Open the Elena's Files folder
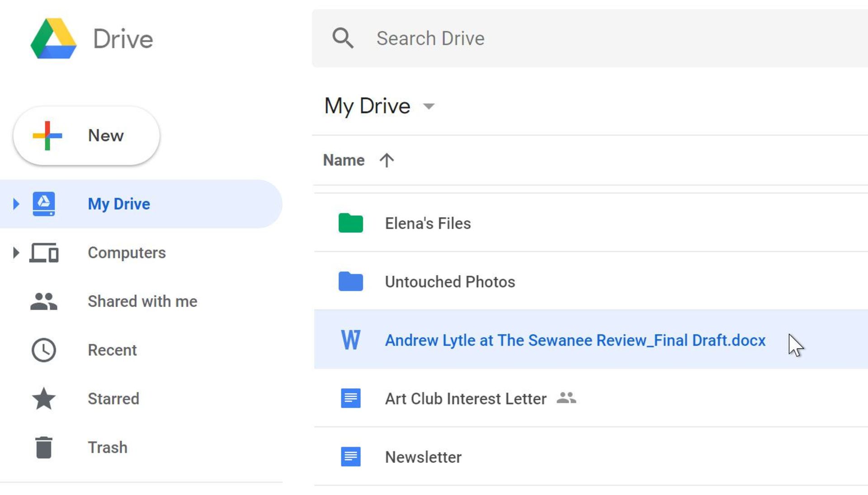The height and width of the screenshot is (495, 868). (427, 222)
